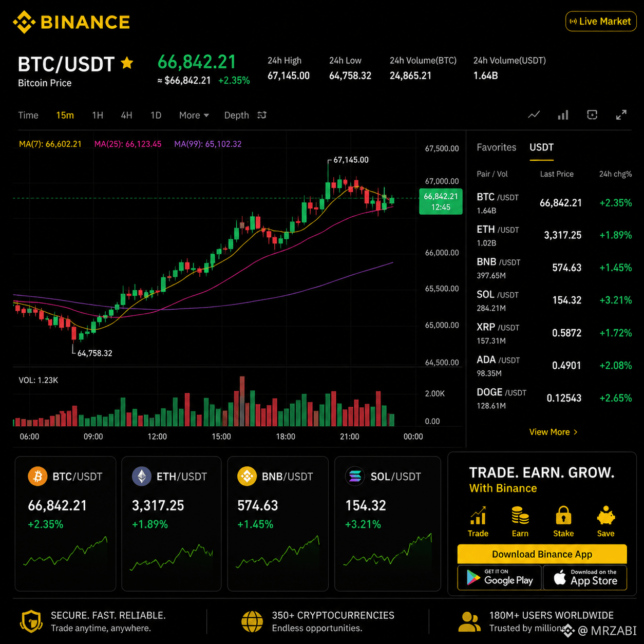Click the 24h Volume(BTC) value 24,865.21
This screenshot has width=644, height=644.
tap(410, 76)
